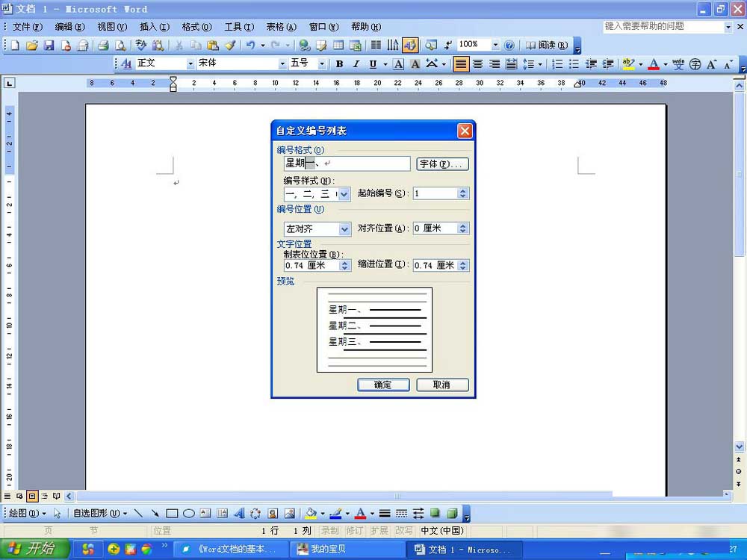Click the Save icon in toolbar

pyautogui.click(x=49, y=46)
